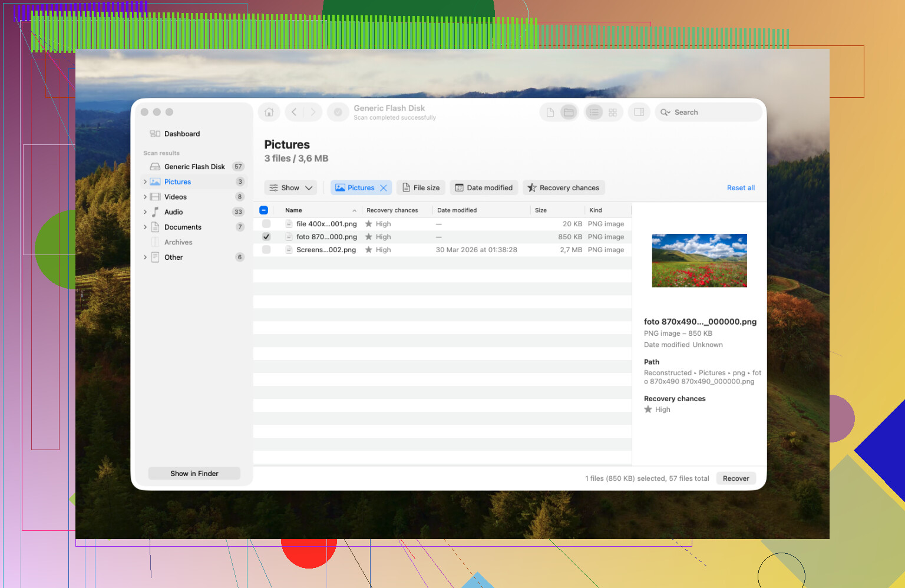Check the box for file 400x...001.png

point(266,224)
